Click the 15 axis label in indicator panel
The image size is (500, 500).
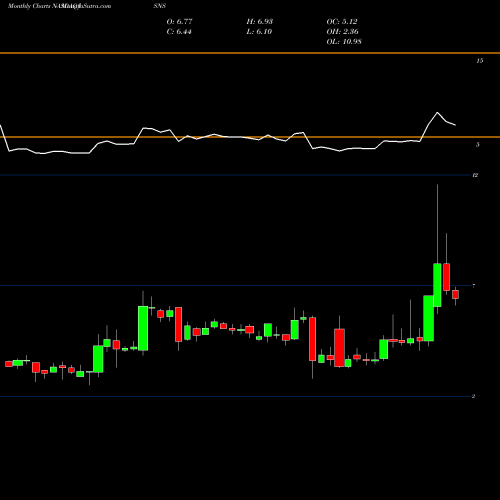coord(479,61)
